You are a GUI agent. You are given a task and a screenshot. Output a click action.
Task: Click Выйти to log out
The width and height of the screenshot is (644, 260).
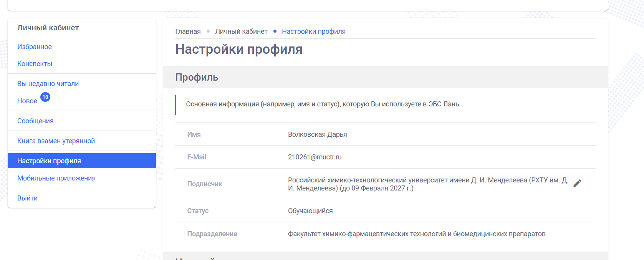(x=27, y=198)
